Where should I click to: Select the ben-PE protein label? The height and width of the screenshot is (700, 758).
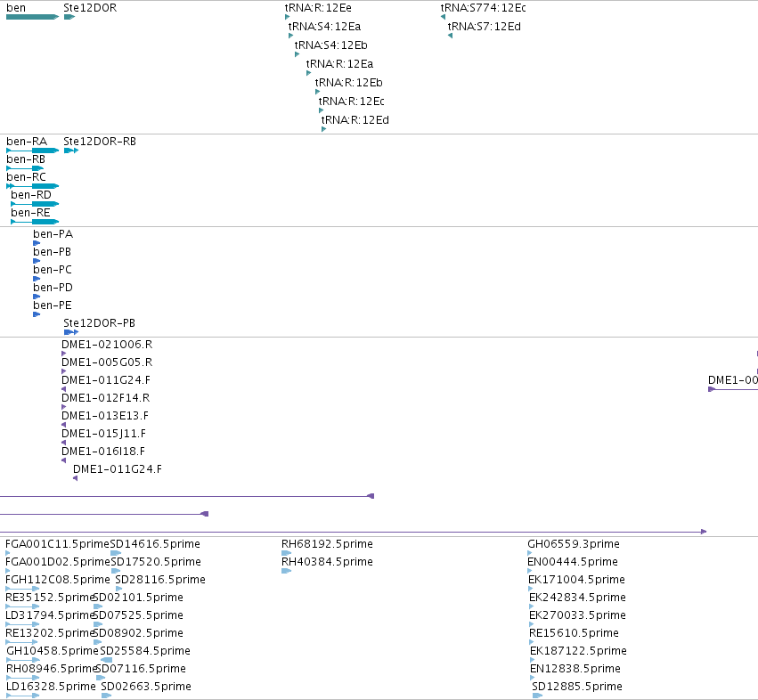pos(53,305)
